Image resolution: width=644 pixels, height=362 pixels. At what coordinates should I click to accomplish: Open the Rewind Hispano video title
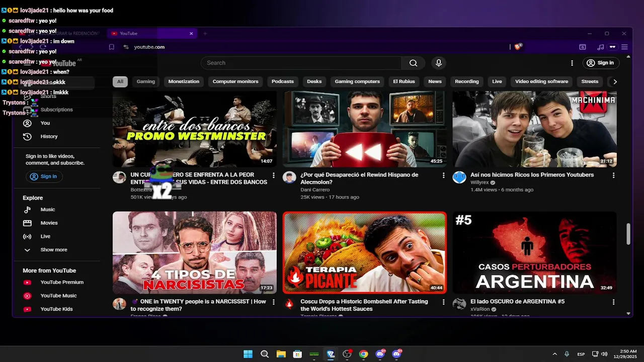359,178
